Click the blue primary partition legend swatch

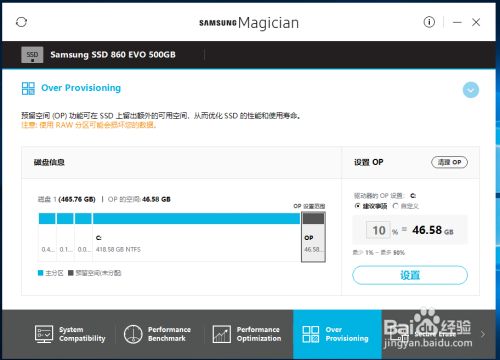41,273
